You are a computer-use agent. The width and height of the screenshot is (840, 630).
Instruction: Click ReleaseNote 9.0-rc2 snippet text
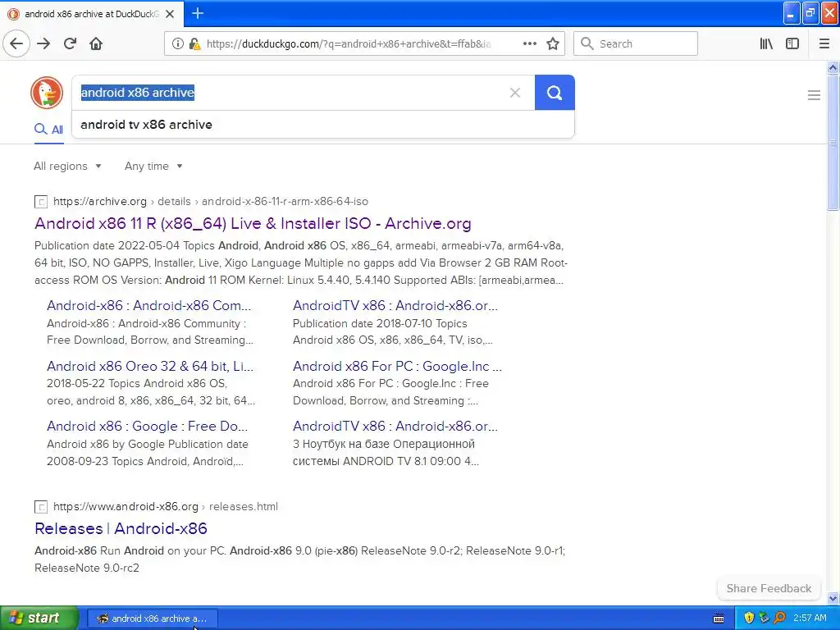87,568
